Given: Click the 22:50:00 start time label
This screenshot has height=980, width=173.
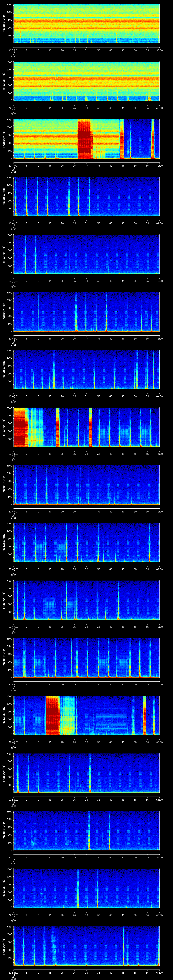Looking at the screenshot, I should coord(13,799).
